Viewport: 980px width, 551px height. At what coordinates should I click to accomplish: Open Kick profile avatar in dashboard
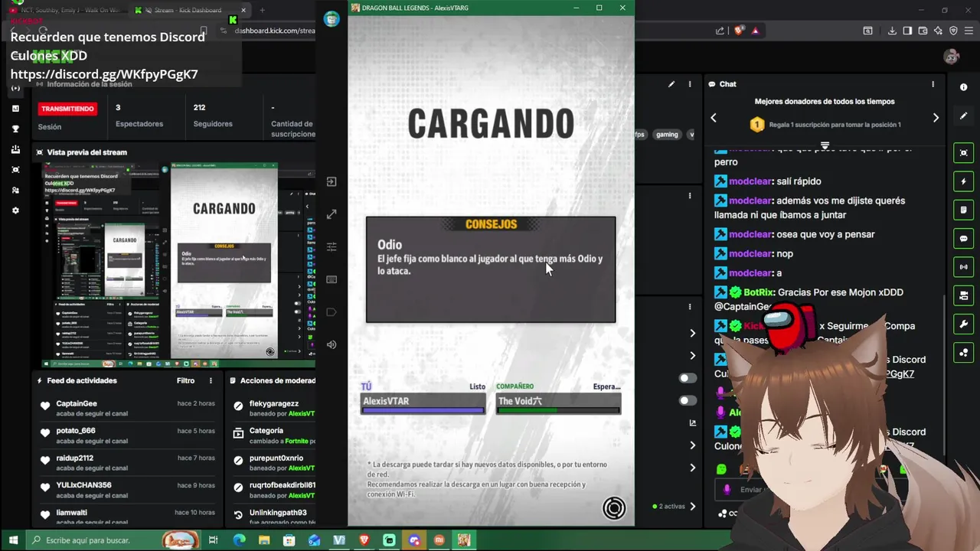tap(952, 57)
